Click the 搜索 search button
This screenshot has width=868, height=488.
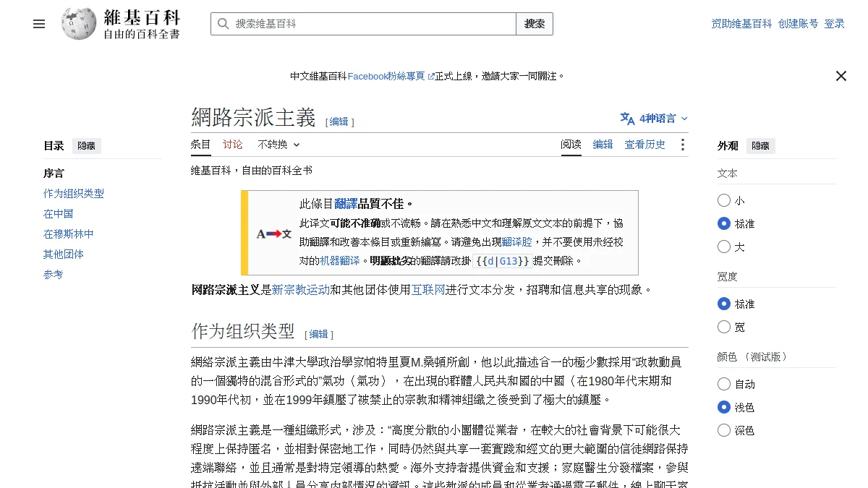(x=535, y=24)
